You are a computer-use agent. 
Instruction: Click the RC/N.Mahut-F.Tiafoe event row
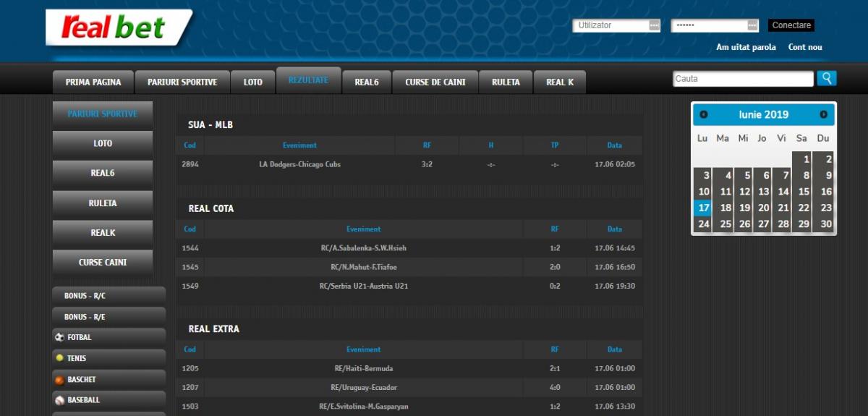409,267
